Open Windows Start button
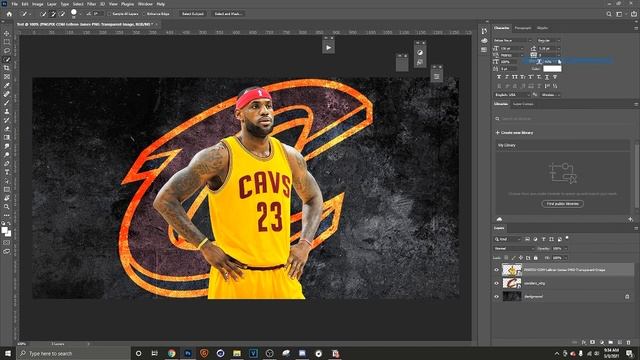Screen dimensions: 640x360 8,353
